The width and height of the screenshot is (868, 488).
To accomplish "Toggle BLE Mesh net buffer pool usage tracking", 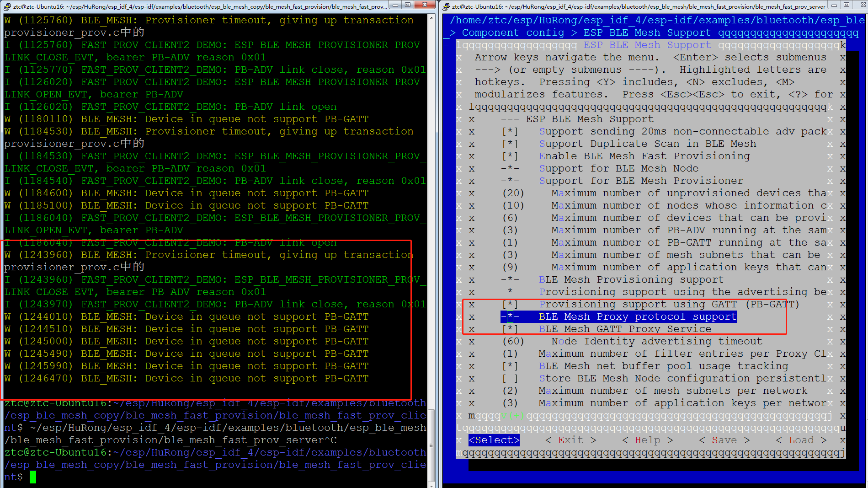I will point(645,366).
